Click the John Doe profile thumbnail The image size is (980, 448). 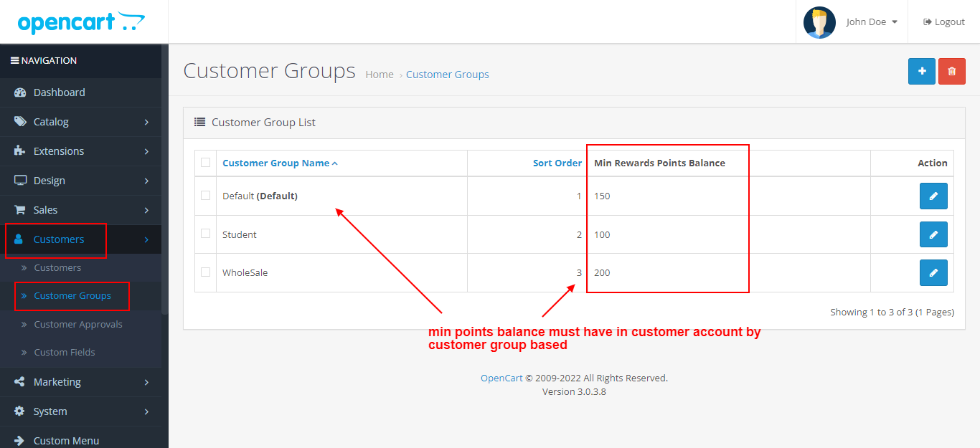[819, 22]
